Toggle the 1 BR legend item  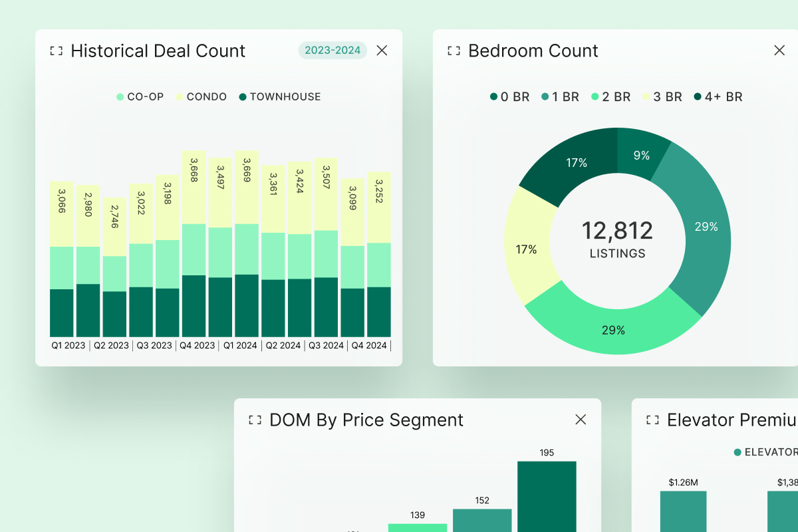[x=560, y=97]
